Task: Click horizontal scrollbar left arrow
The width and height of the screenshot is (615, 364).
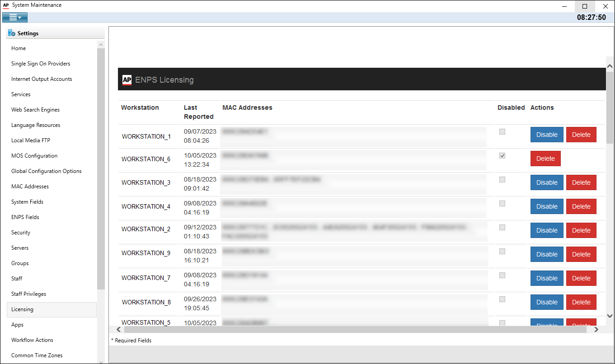Action: click(x=118, y=329)
